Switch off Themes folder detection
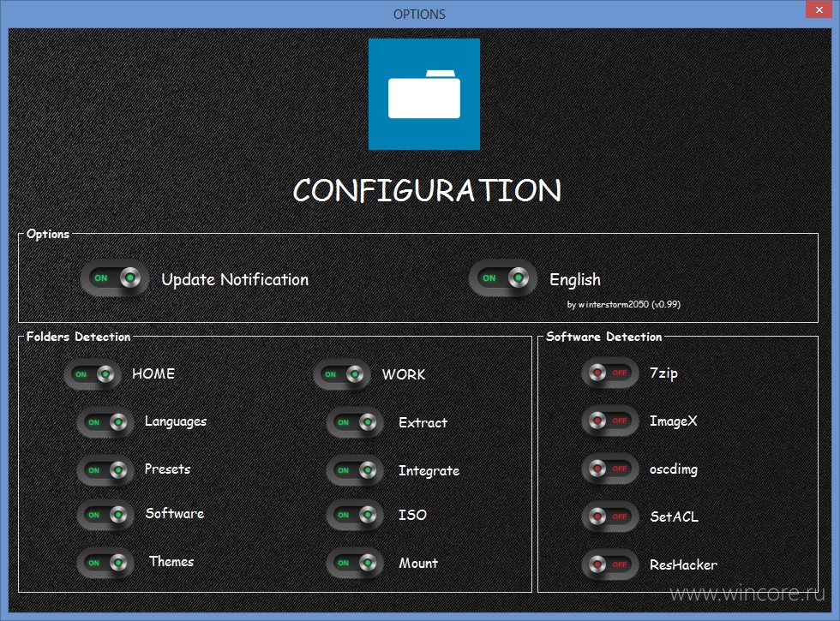 105,563
